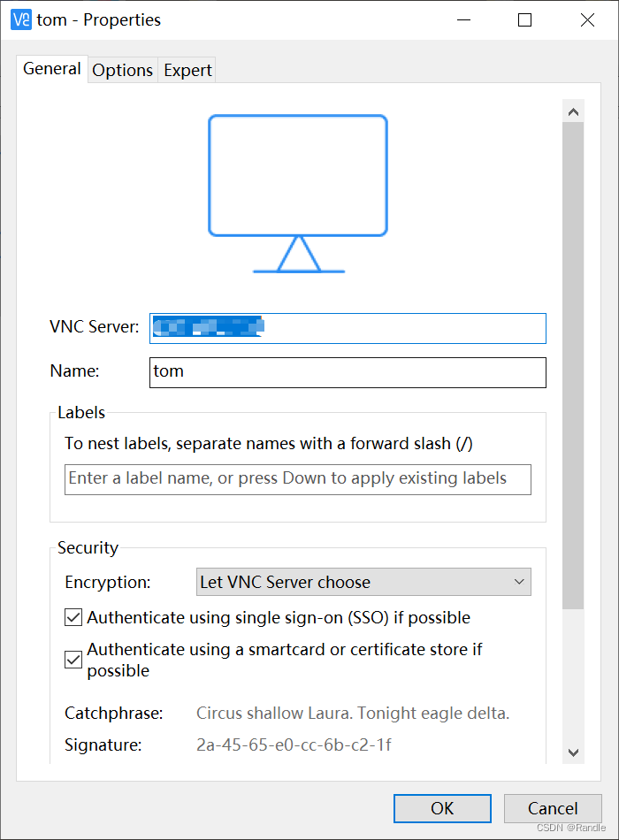
Task: Click the Name field containing tom
Action: [348, 372]
